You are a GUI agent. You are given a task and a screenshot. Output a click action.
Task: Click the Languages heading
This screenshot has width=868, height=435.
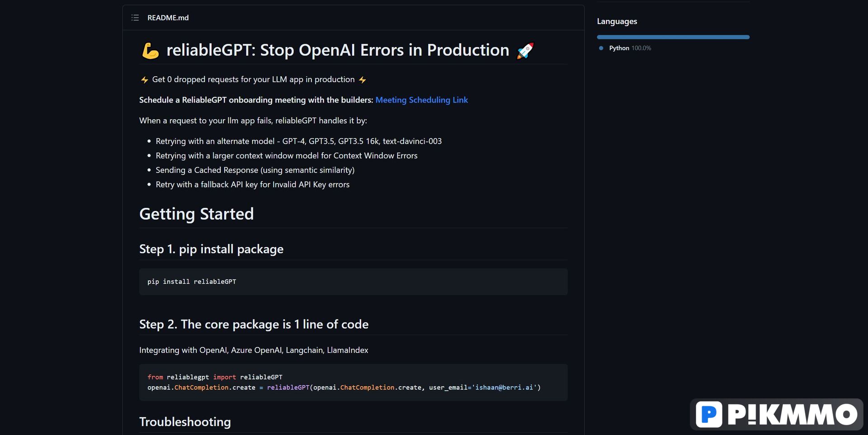617,21
